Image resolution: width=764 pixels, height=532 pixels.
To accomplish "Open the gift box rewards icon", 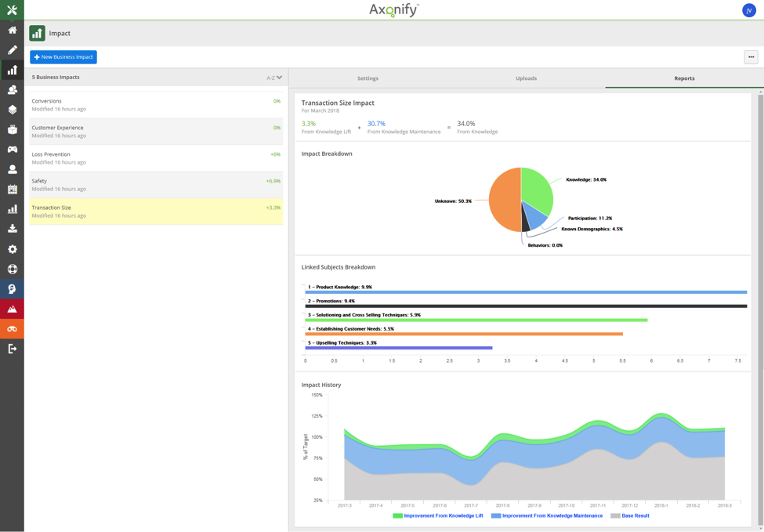I will [12, 129].
